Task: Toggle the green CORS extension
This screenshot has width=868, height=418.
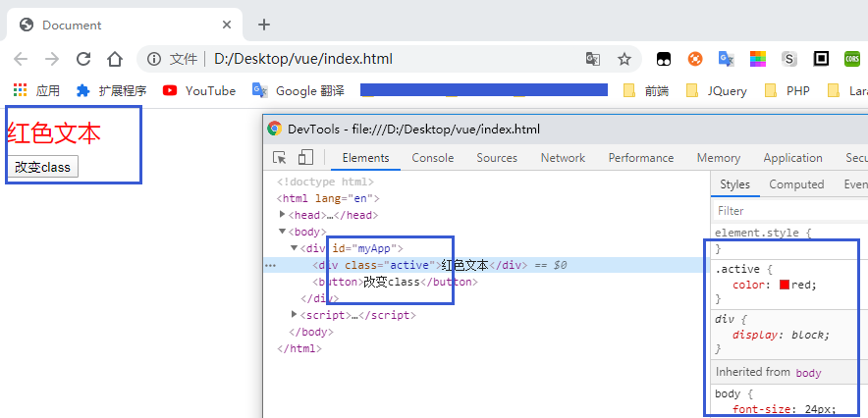Action: [x=852, y=59]
